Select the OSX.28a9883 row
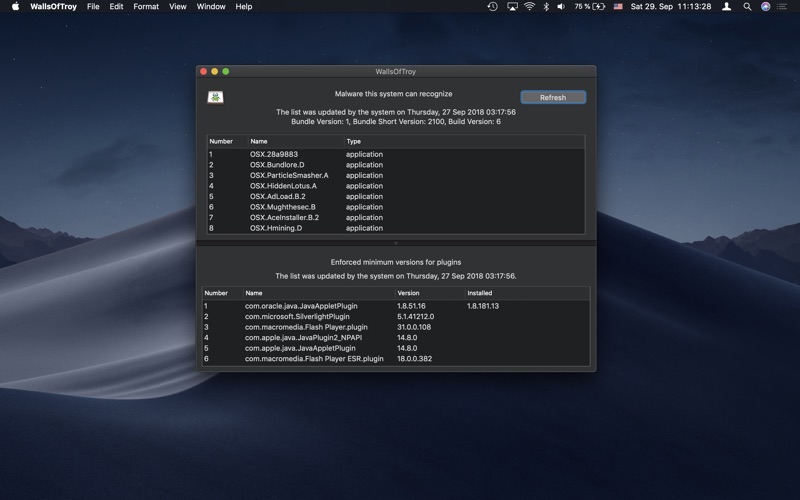Screen dimensions: 800x500 (x=396, y=154)
